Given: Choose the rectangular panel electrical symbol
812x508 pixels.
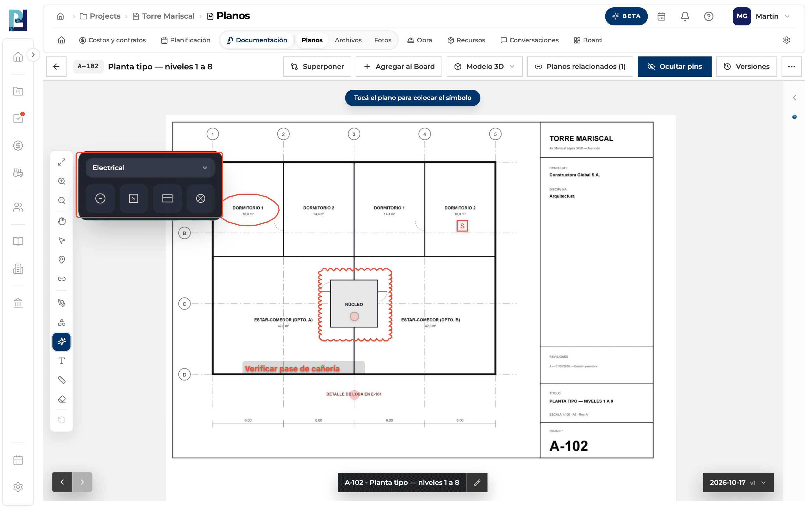Looking at the screenshot, I should pos(167,199).
